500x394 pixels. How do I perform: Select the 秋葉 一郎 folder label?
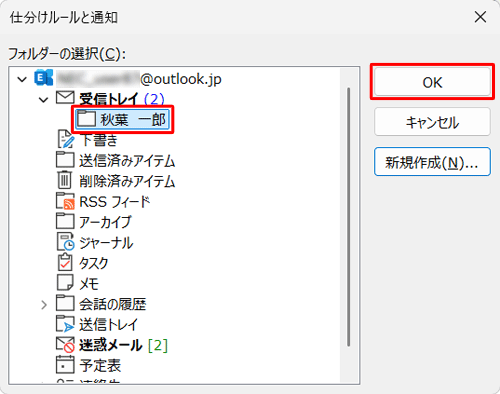pos(133,119)
